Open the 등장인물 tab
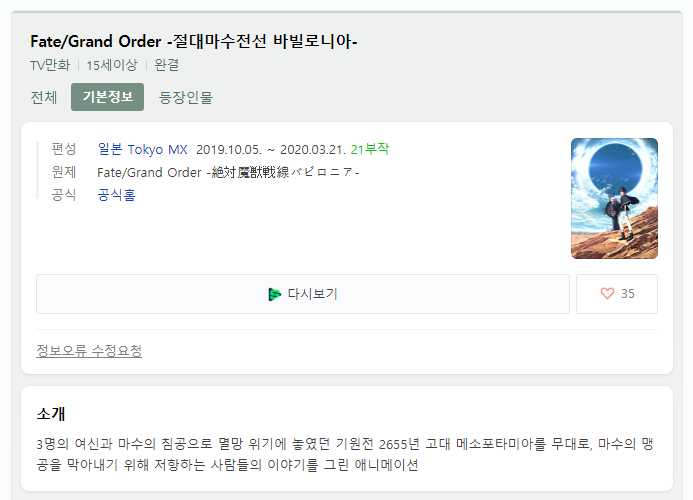Image resolution: width=693 pixels, height=500 pixels. coord(186,97)
